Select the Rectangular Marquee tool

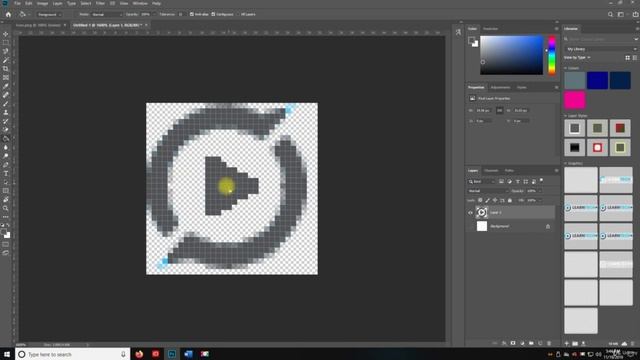6,43
